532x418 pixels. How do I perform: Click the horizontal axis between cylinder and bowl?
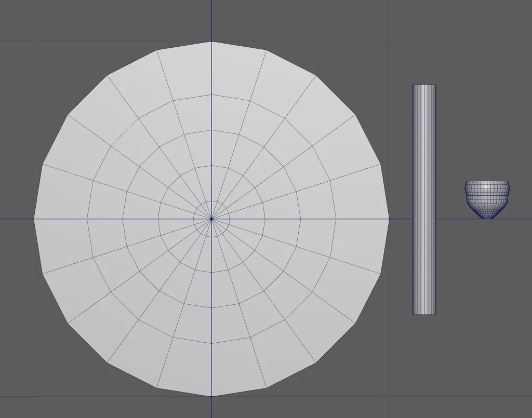click(x=450, y=219)
